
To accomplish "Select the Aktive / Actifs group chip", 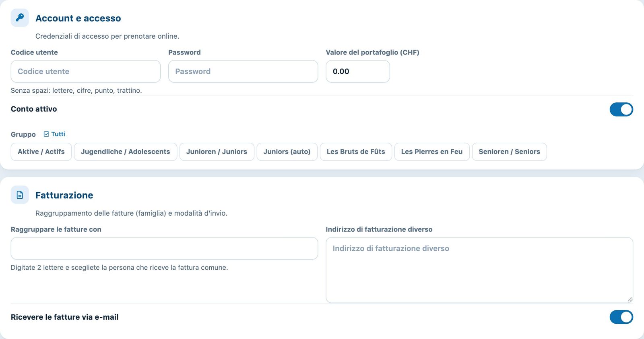I will coord(41,152).
